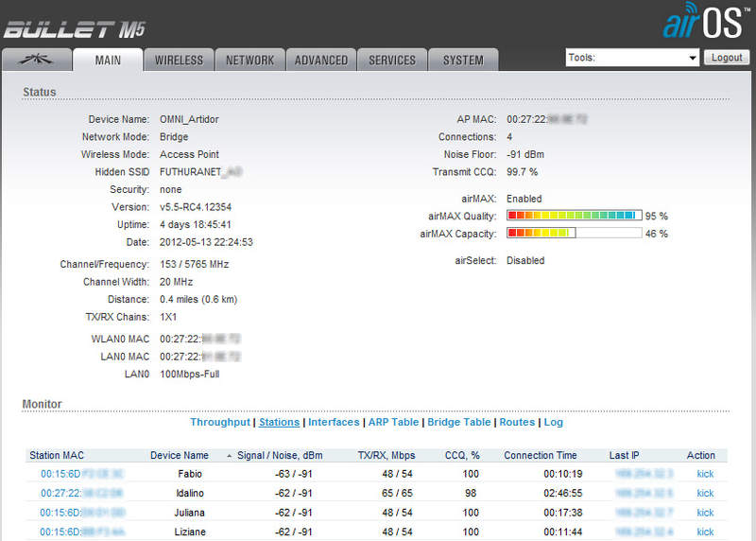Open the Ubiquiti logo tab
The width and height of the screenshot is (756, 541).
click(37, 60)
